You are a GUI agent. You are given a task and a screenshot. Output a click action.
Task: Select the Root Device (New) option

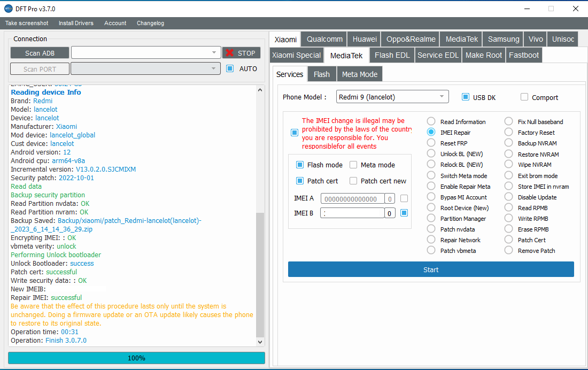431,207
